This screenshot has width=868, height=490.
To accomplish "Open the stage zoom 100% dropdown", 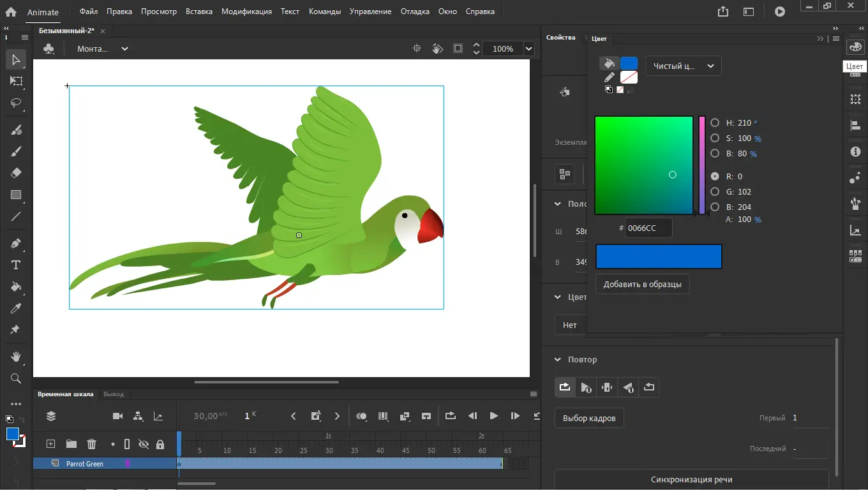I will click(x=528, y=48).
